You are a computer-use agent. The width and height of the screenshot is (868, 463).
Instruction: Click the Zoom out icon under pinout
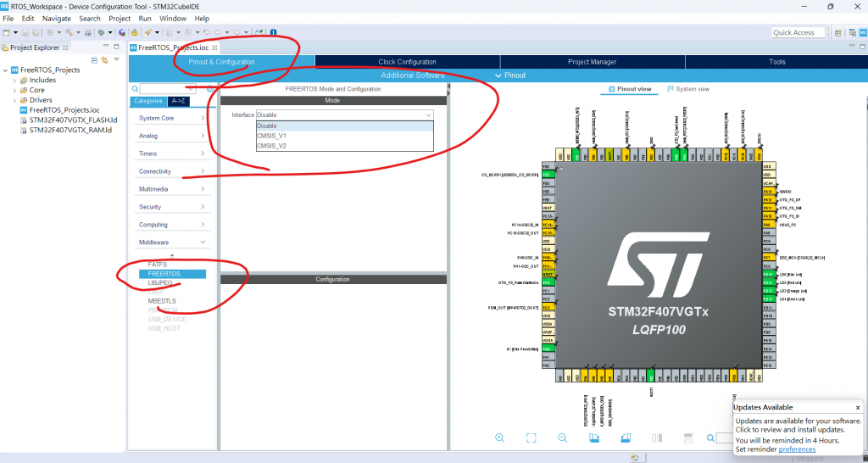(x=563, y=438)
